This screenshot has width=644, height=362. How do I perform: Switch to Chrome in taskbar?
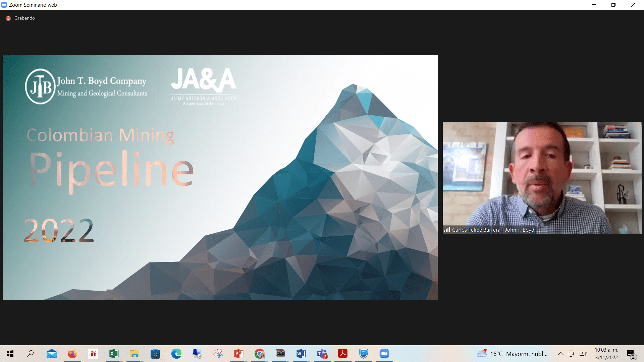point(260,354)
